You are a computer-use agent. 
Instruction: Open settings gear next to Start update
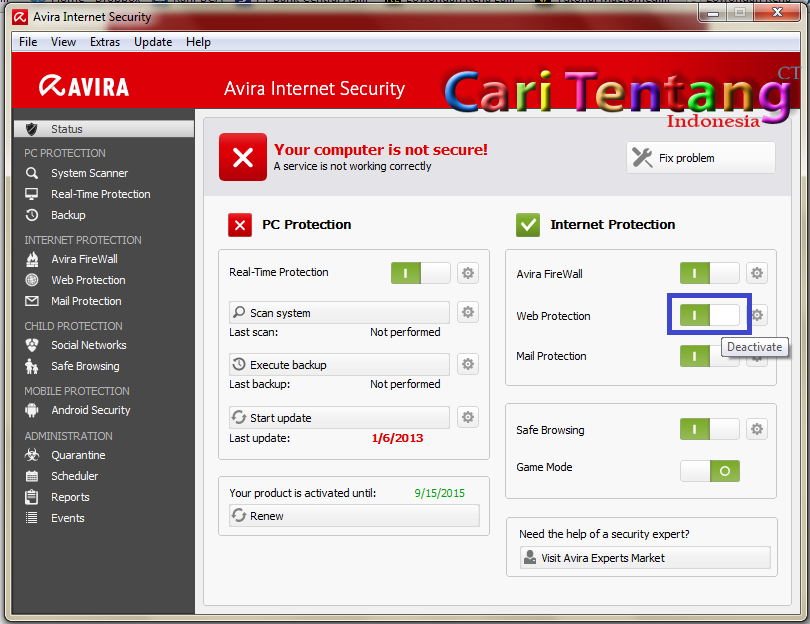pos(468,417)
